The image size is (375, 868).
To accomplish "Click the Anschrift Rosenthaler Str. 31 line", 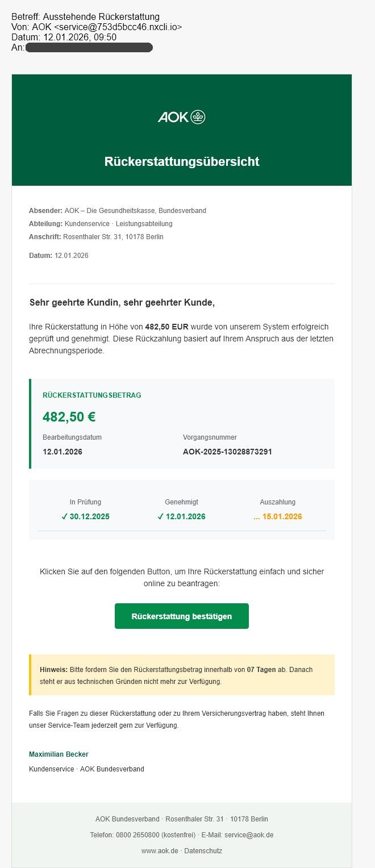I will (x=96, y=237).
